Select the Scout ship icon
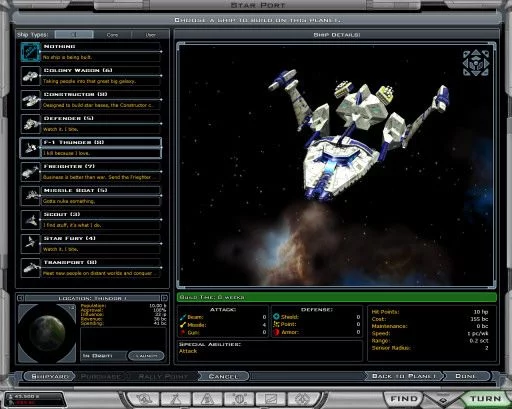512x409 pixels. 30,220
